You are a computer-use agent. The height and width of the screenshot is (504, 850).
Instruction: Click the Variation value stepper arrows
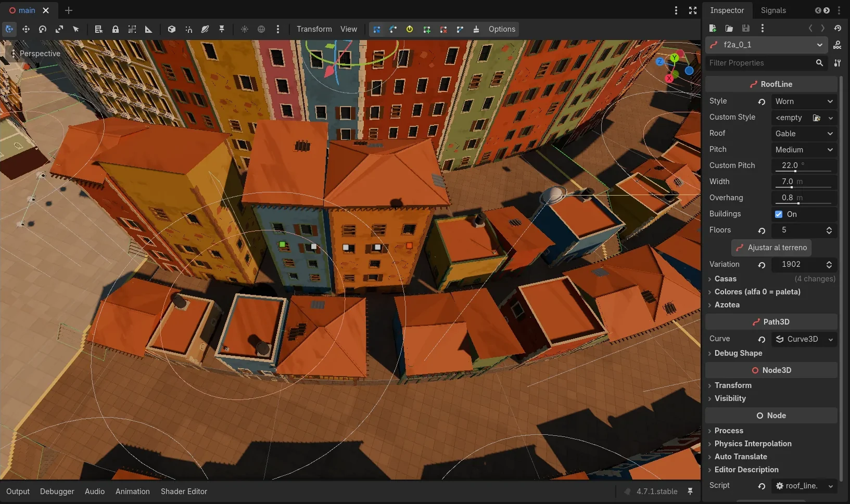click(829, 265)
